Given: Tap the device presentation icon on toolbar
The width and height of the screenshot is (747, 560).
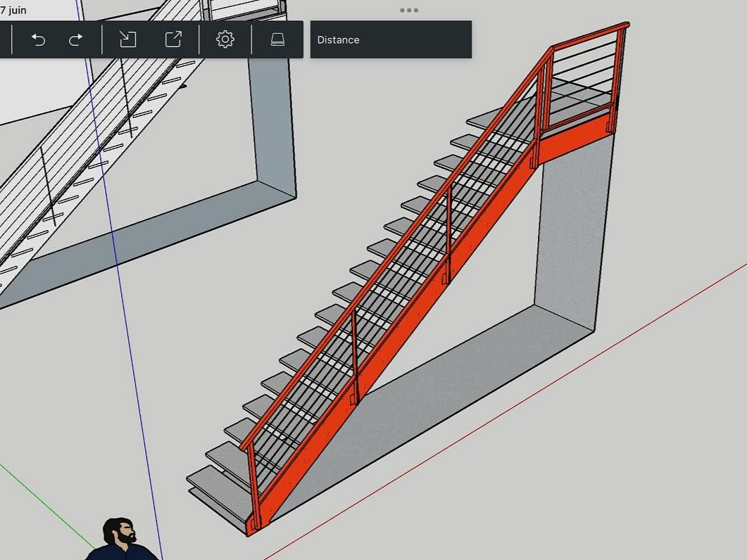Looking at the screenshot, I should point(277,39).
